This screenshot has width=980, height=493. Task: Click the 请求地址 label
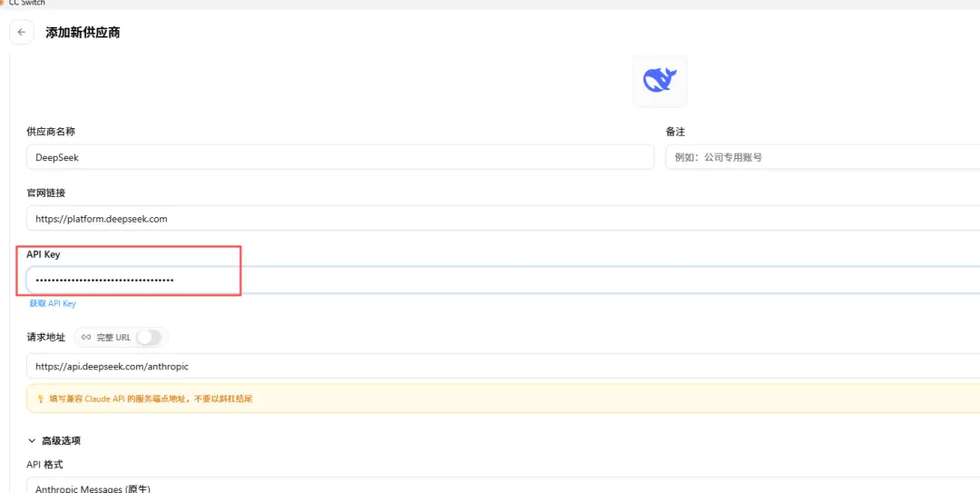coord(45,337)
